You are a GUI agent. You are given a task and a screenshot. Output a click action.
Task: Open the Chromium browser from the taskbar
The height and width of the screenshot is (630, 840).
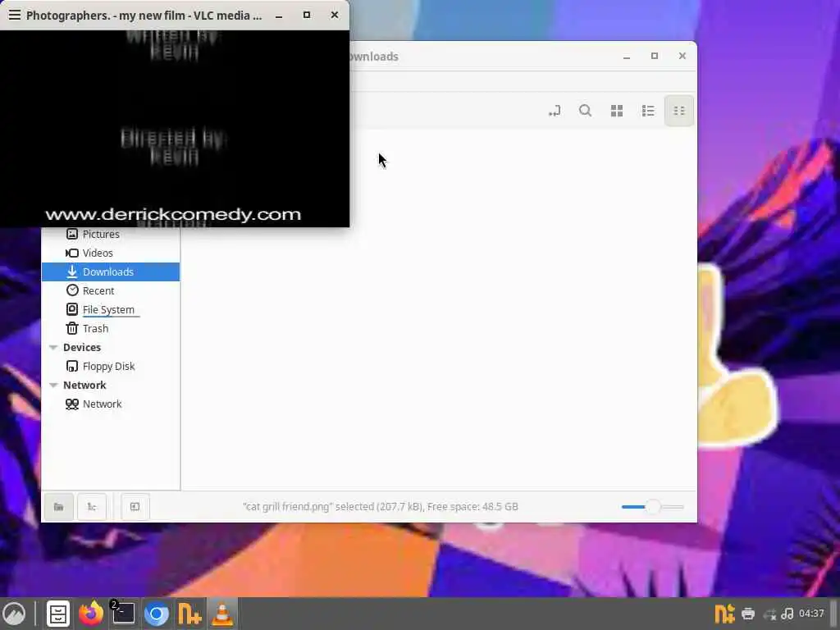(157, 614)
